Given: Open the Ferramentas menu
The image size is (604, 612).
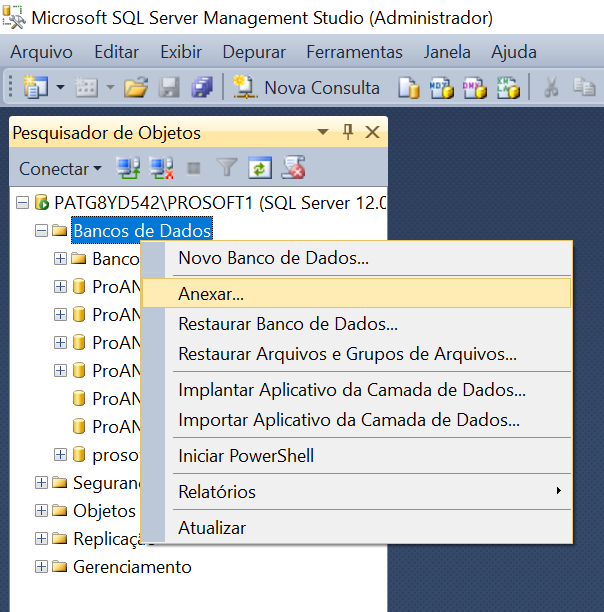Looking at the screenshot, I should coord(354,52).
